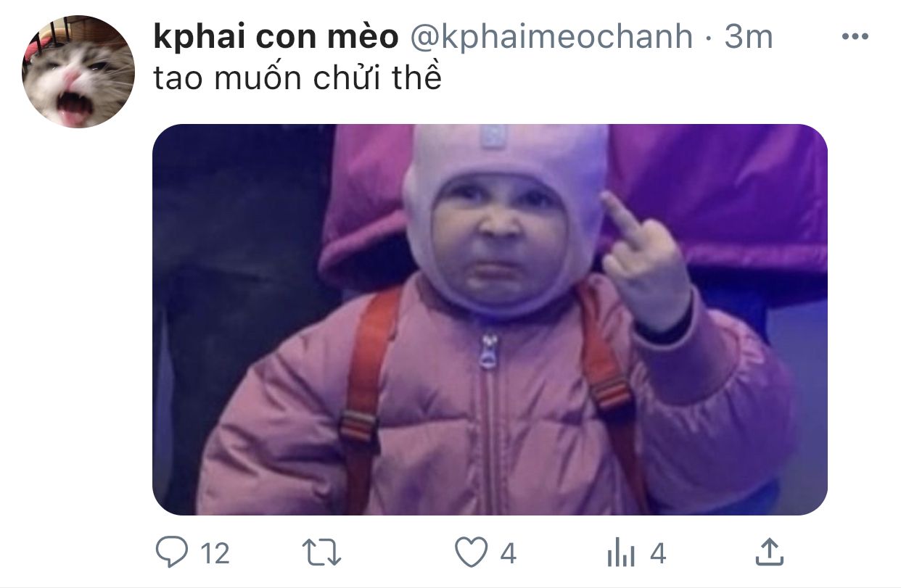Visit the kphai con mèo display name
The width and height of the screenshot is (901, 588).
[x=276, y=36]
